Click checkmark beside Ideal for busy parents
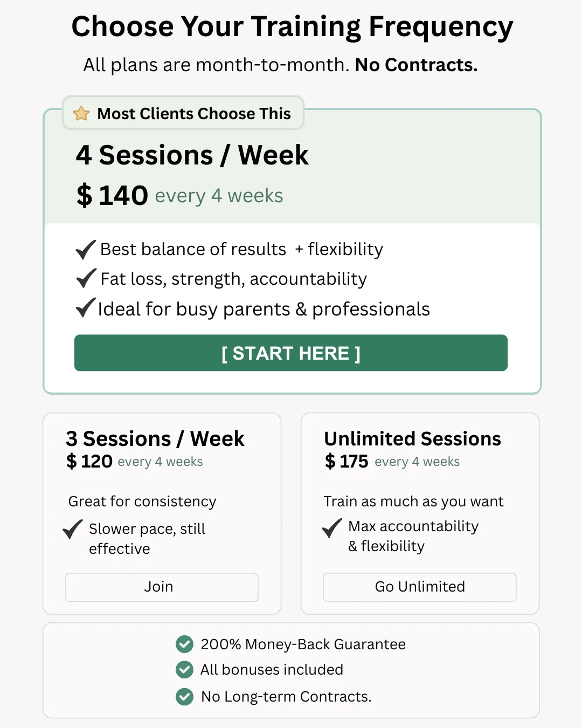The image size is (582, 728). point(86,308)
